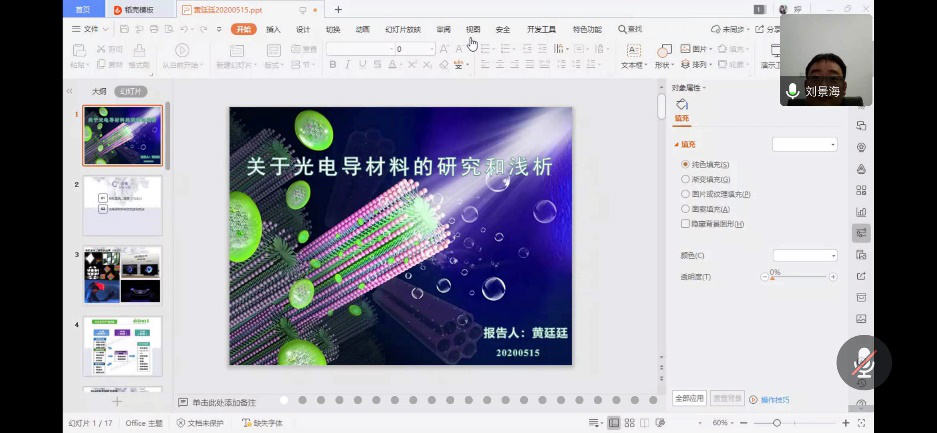Open the Operation Tips (操作技巧) link

pos(774,400)
